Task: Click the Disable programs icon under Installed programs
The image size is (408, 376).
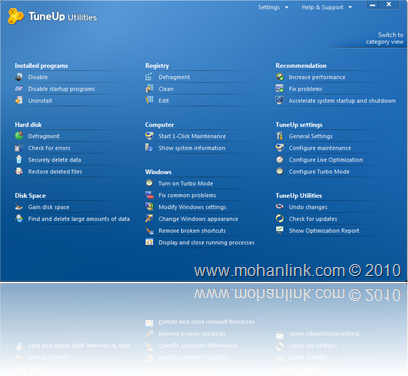Action: [19, 77]
